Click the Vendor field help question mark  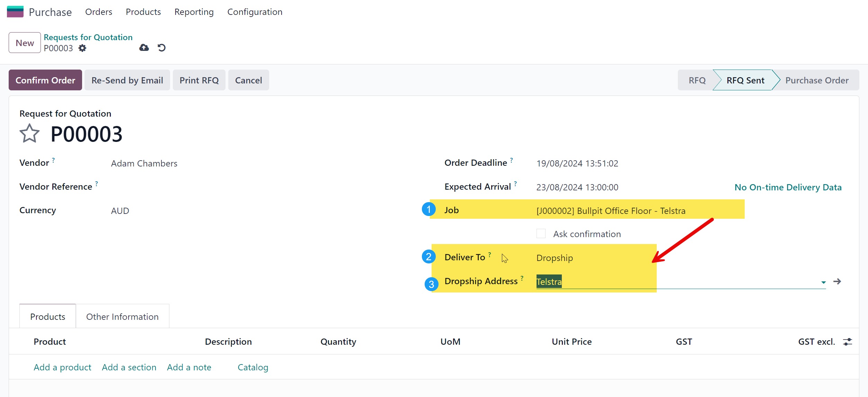pyautogui.click(x=53, y=160)
